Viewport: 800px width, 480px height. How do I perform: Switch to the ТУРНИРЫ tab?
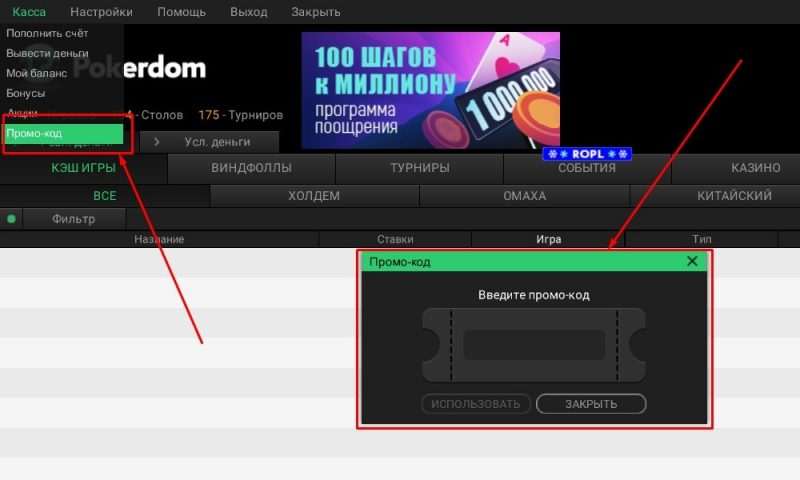pyautogui.click(x=419, y=168)
